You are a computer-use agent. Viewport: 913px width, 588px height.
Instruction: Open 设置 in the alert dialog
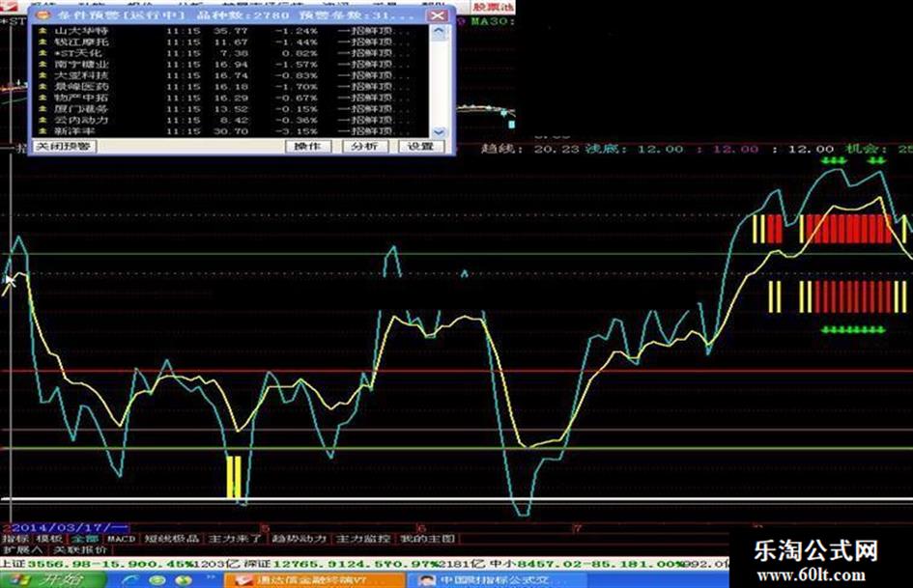(420, 146)
